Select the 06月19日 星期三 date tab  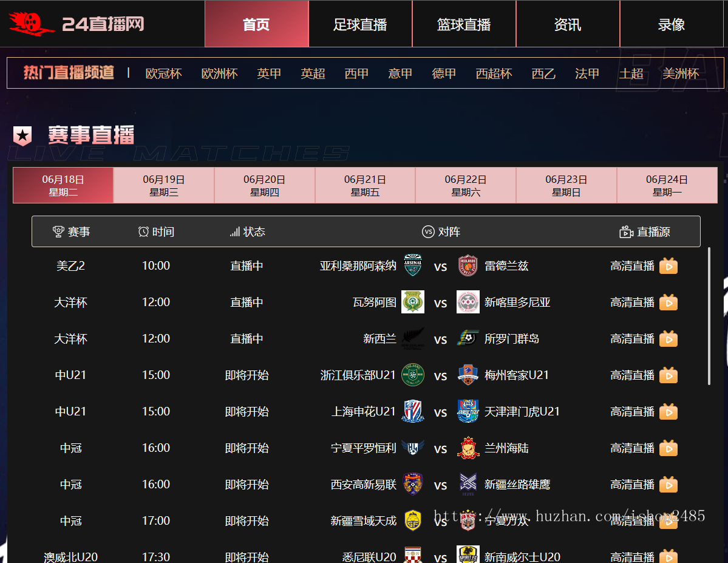click(x=164, y=185)
